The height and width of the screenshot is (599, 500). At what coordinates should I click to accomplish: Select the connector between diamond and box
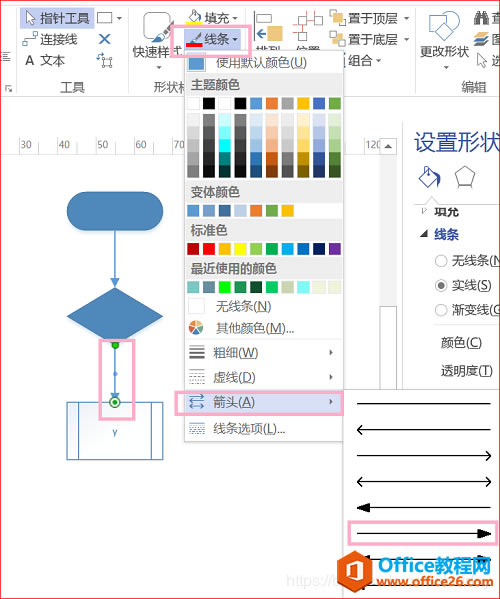(x=115, y=374)
